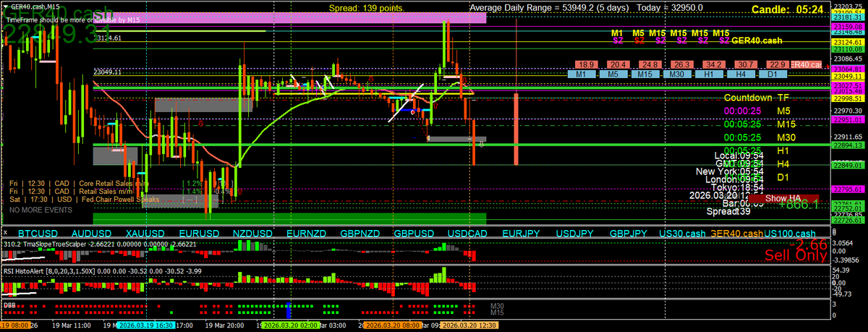Image resolution: width=868 pixels, height=332 pixels.
Task: Select EURNZD in the symbol bar
Action: 307,234
